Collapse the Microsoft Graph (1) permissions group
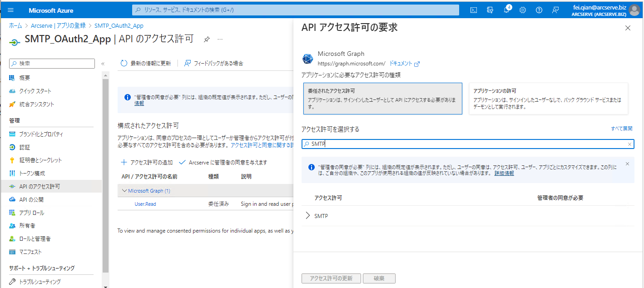This screenshot has width=644, height=288. coord(124,191)
